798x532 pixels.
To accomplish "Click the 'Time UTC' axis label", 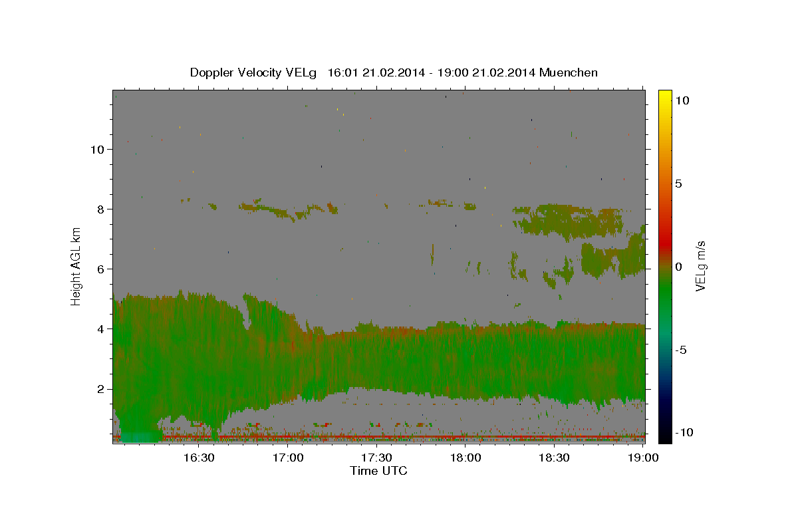I will pos(378,471).
